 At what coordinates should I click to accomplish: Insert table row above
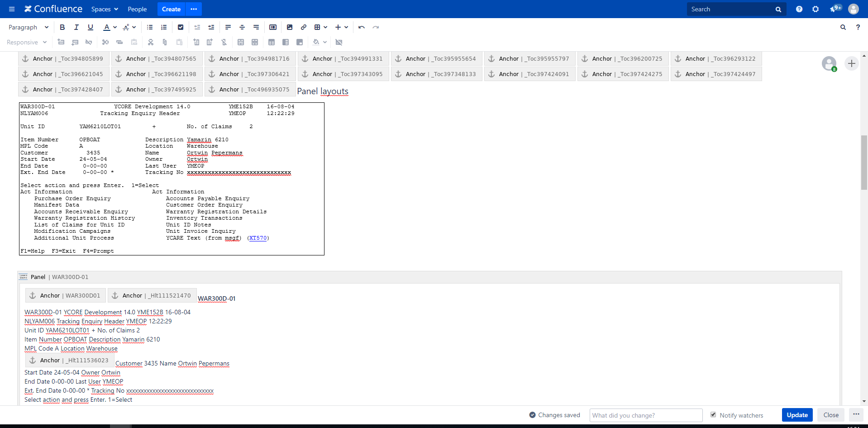tap(61, 42)
